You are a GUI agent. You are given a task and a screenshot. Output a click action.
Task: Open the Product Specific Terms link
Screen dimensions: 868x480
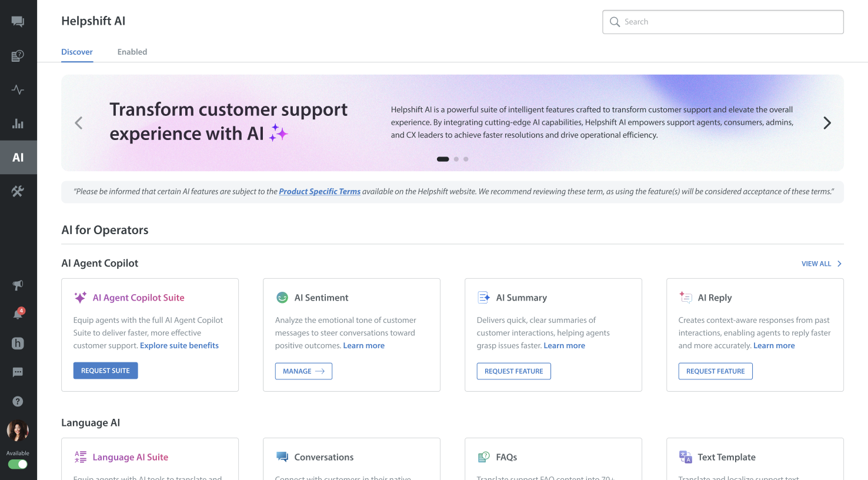[x=319, y=191]
